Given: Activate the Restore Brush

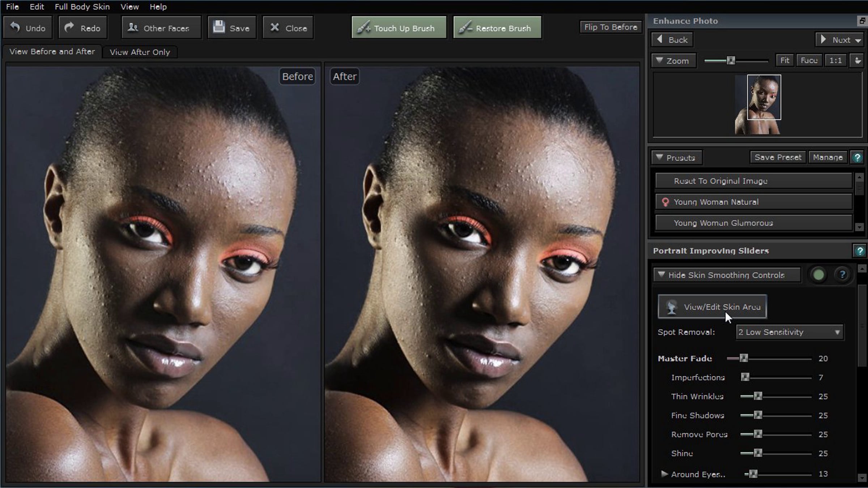Looking at the screenshot, I should click(x=497, y=28).
